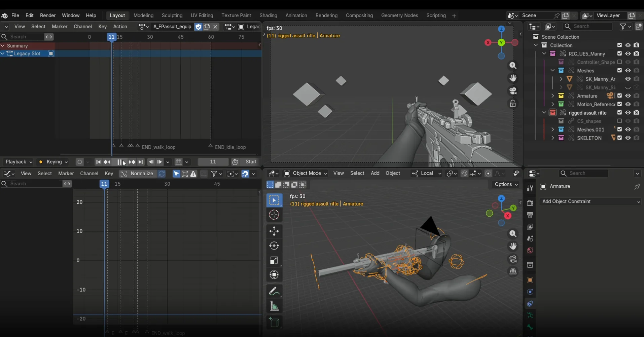Click the current frame number field showing 11

coord(213,162)
